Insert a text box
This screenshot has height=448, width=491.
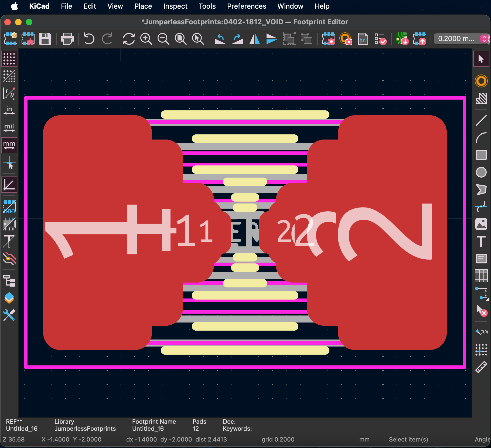coord(481,259)
